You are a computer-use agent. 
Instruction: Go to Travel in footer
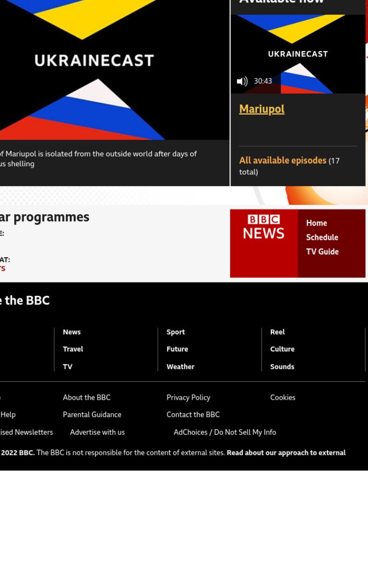click(x=73, y=349)
